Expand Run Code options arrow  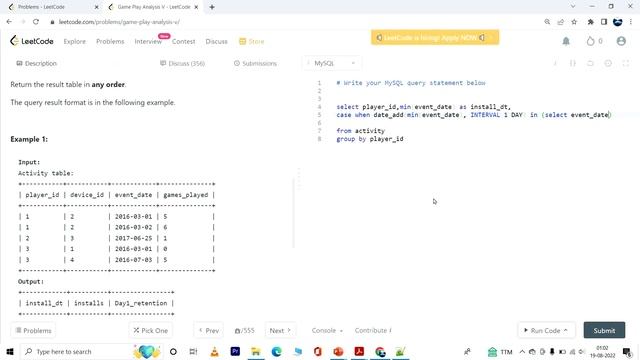click(x=566, y=331)
